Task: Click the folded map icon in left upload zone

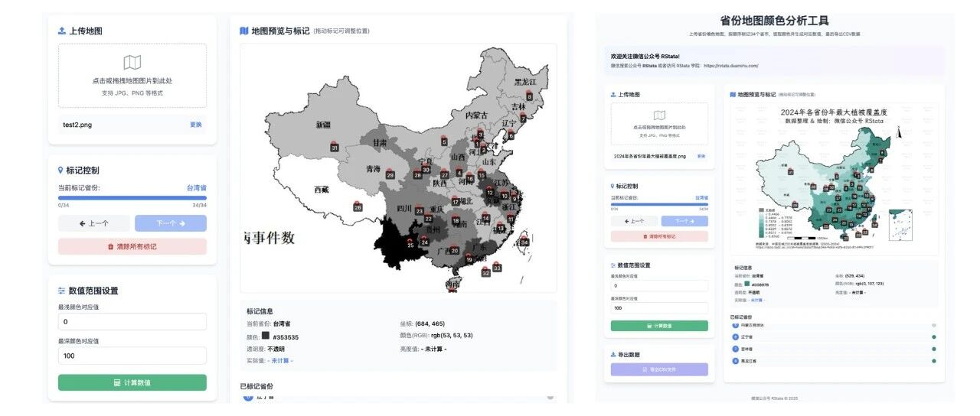Action: tap(132, 62)
